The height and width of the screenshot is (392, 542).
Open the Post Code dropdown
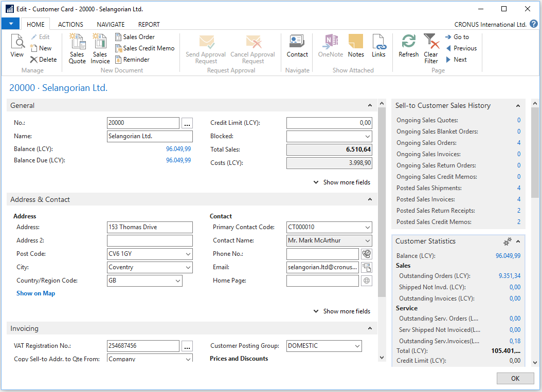pos(188,254)
